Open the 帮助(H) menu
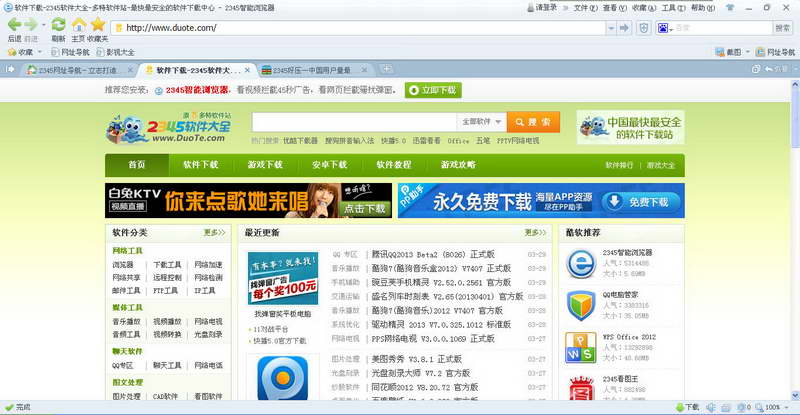 tap(703, 8)
